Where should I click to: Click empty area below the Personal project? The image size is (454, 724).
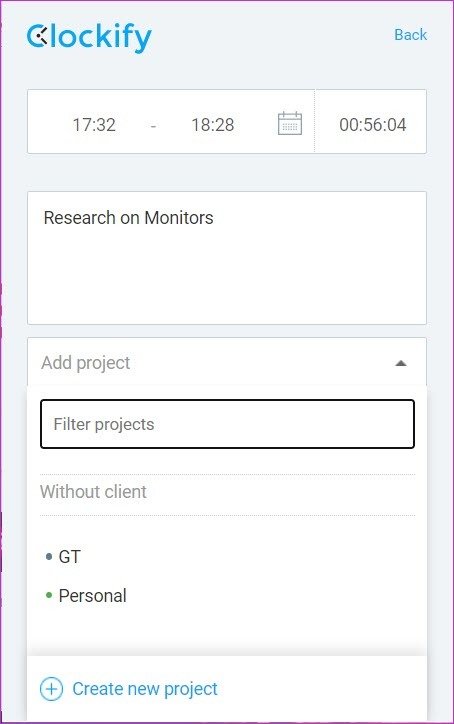tap(227, 630)
